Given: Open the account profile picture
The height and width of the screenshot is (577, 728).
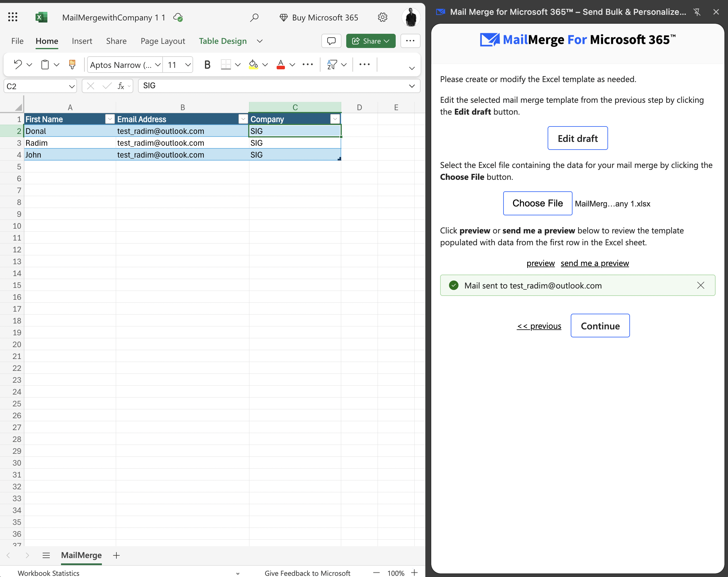Looking at the screenshot, I should coord(410,17).
